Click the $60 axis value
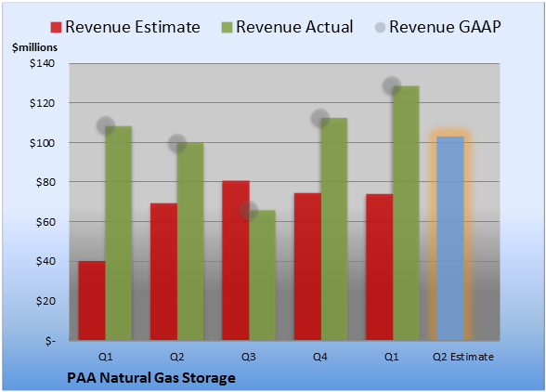Screen dimensions: 546x392 coord(45,222)
